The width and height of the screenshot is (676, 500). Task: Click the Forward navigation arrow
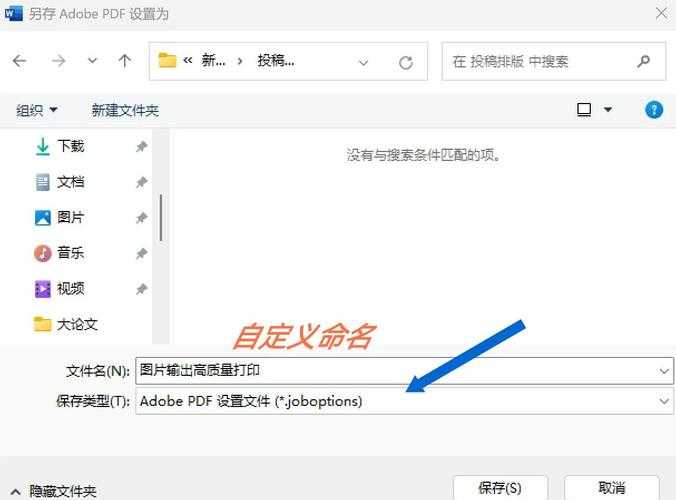click(x=57, y=61)
